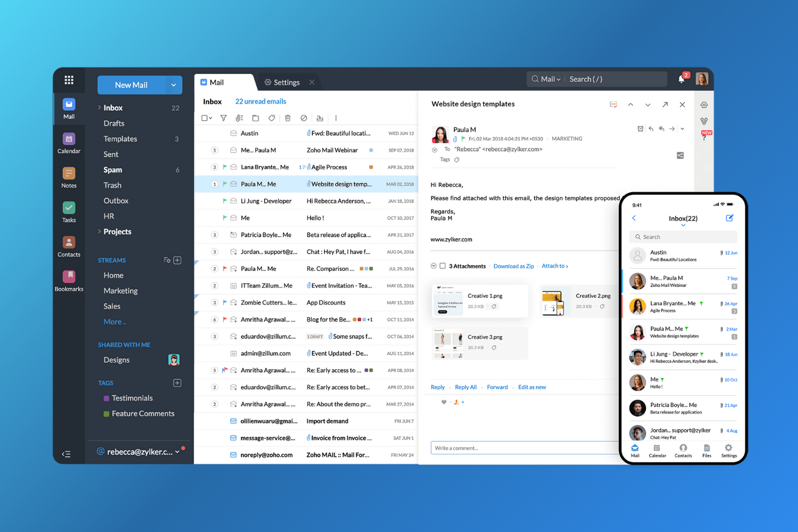Click the Edit as new link
Screen dimensions: 798x532
click(531, 387)
